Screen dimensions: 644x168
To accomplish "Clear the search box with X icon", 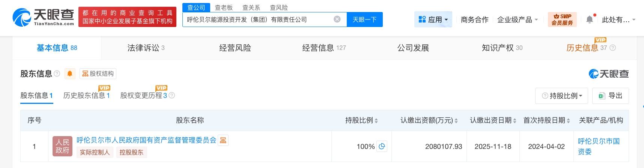I will pyautogui.click(x=337, y=19).
